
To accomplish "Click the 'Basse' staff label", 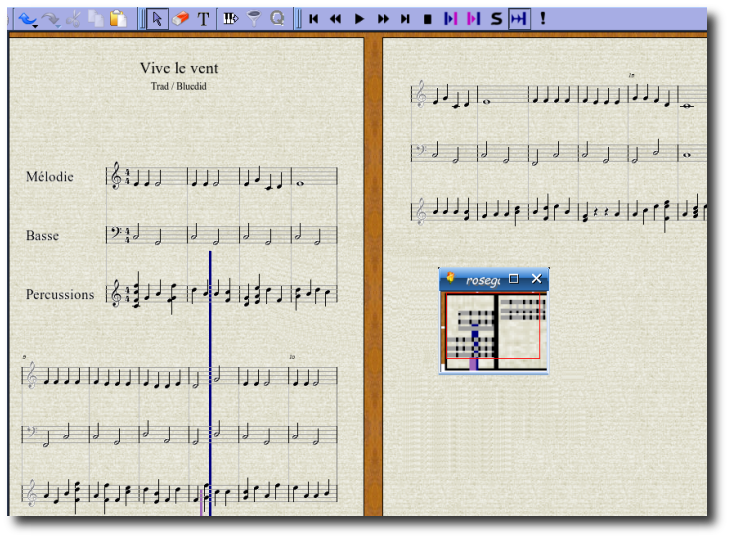I will [x=42, y=236].
